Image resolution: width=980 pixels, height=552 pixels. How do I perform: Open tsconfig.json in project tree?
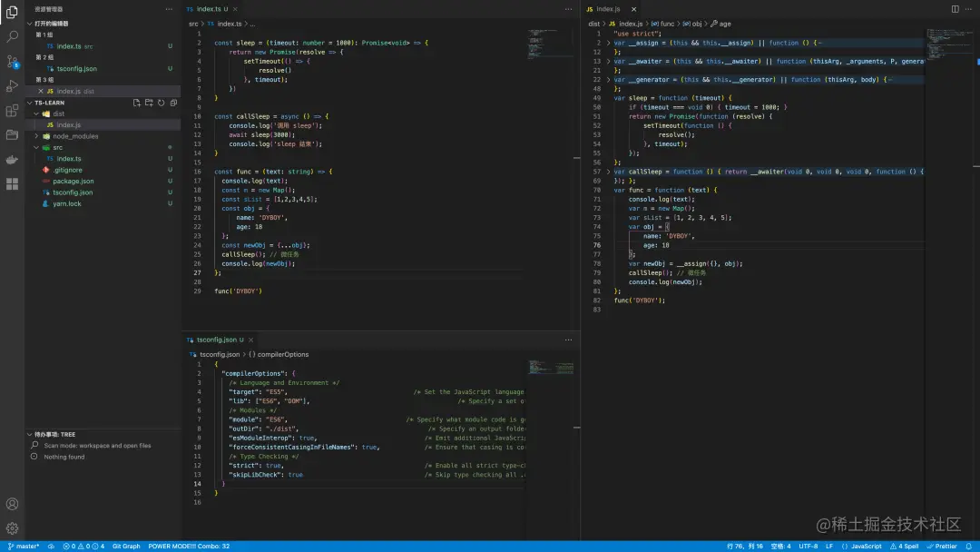103,192
